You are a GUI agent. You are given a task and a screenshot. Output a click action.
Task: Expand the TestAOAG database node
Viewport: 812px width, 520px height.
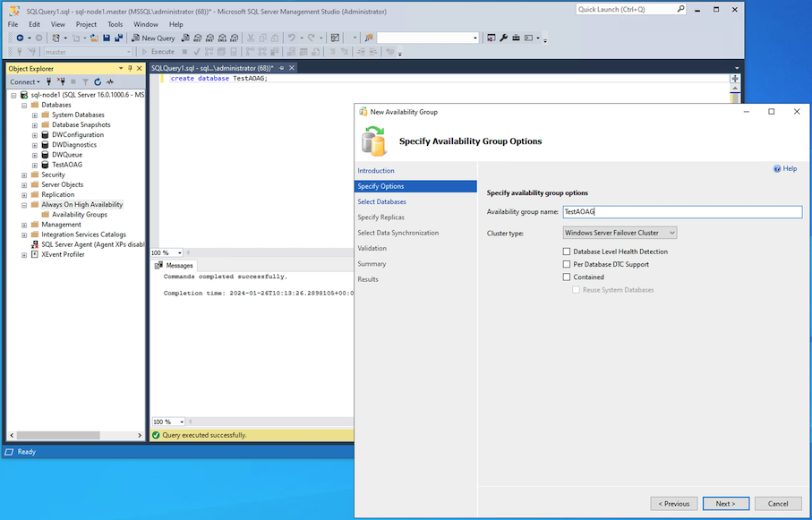coord(35,165)
